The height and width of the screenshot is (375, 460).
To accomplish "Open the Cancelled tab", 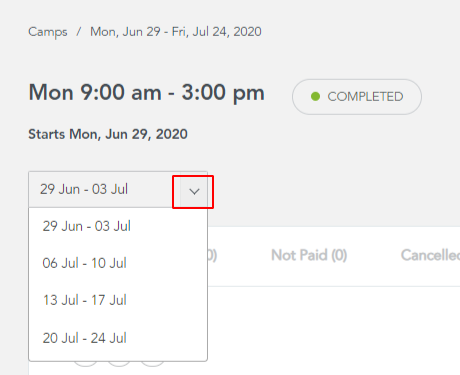I will click(430, 255).
